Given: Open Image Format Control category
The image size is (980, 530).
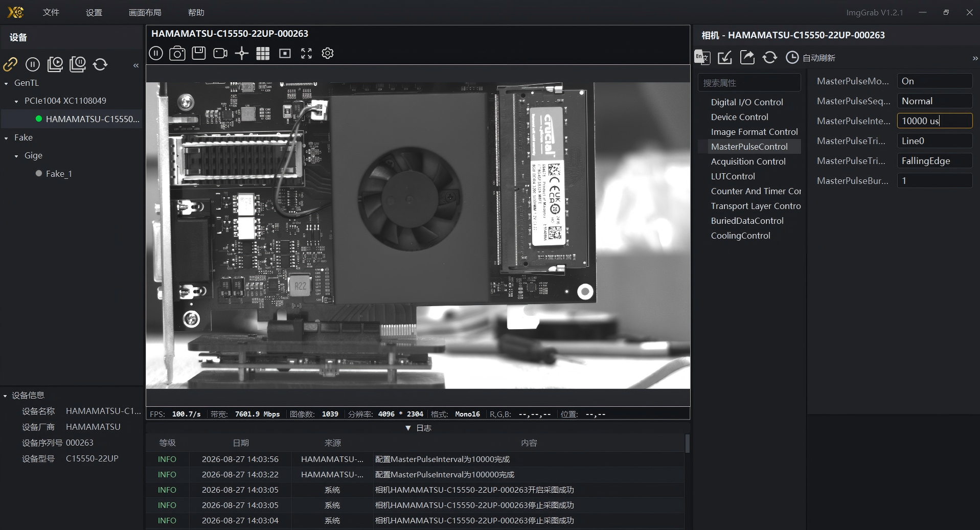Looking at the screenshot, I should click(x=754, y=132).
